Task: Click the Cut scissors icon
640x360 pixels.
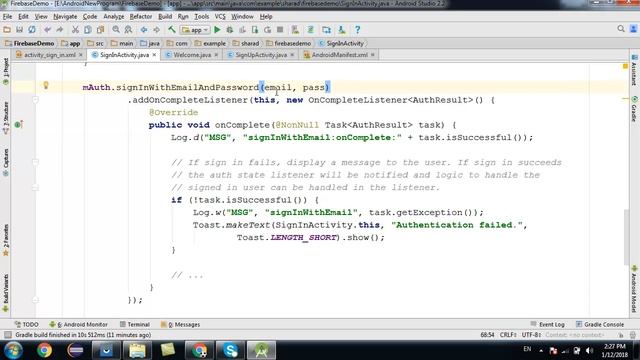Action: point(75,29)
